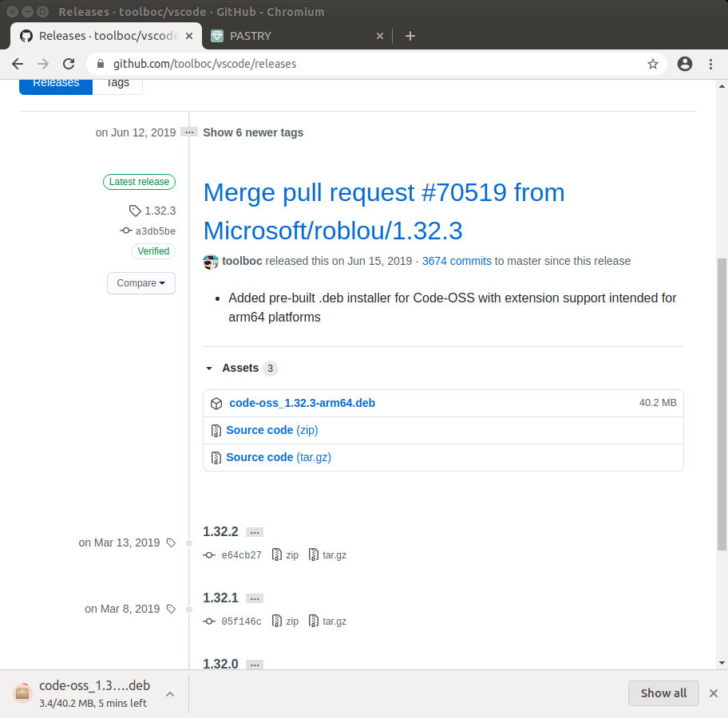Click the package icon for the .deb asset

(216, 404)
